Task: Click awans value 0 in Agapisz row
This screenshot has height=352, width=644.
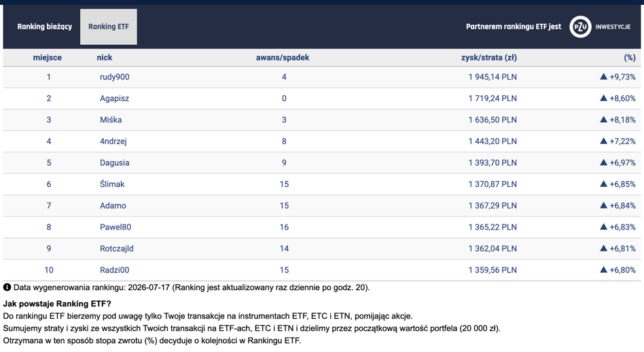Action: (284, 98)
